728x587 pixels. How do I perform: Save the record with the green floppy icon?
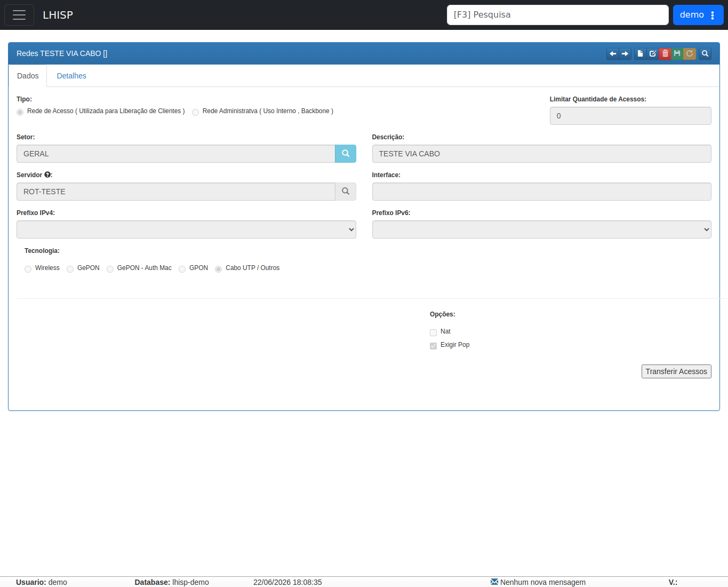[x=677, y=54]
